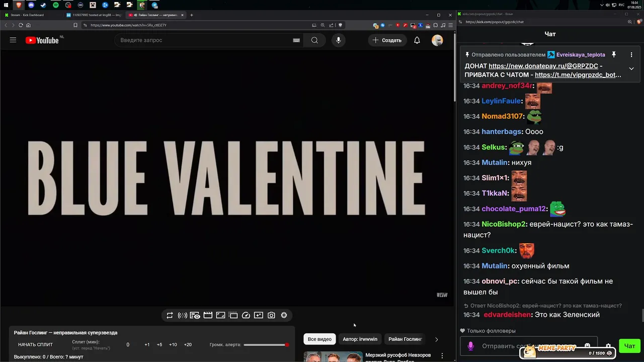
Task: Close the Райан Гослинг YouTube tab
Action: coord(183,15)
